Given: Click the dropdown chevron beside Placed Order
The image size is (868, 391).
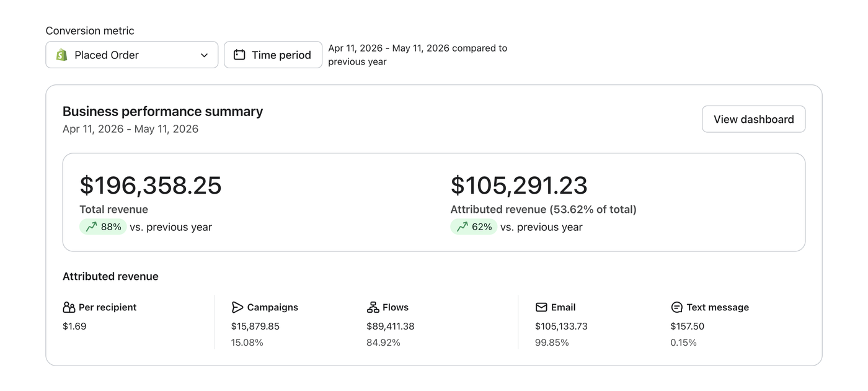Looking at the screenshot, I should point(204,55).
